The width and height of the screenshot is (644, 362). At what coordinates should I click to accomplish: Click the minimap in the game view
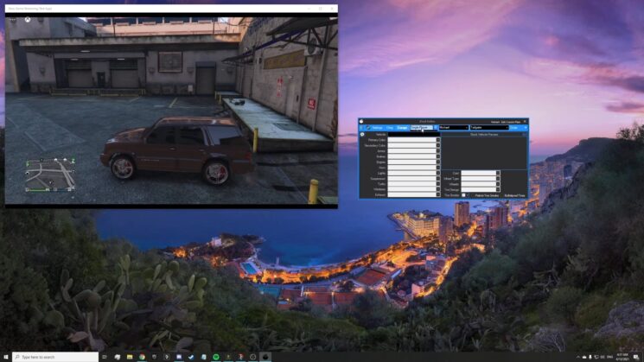[50, 175]
